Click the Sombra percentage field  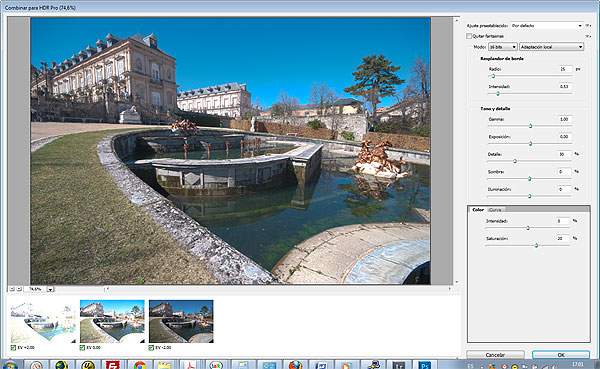pos(564,172)
